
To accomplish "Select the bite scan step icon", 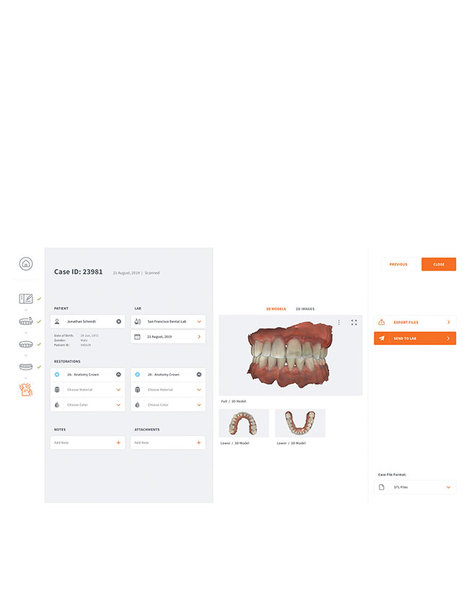I will pos(26,367).
